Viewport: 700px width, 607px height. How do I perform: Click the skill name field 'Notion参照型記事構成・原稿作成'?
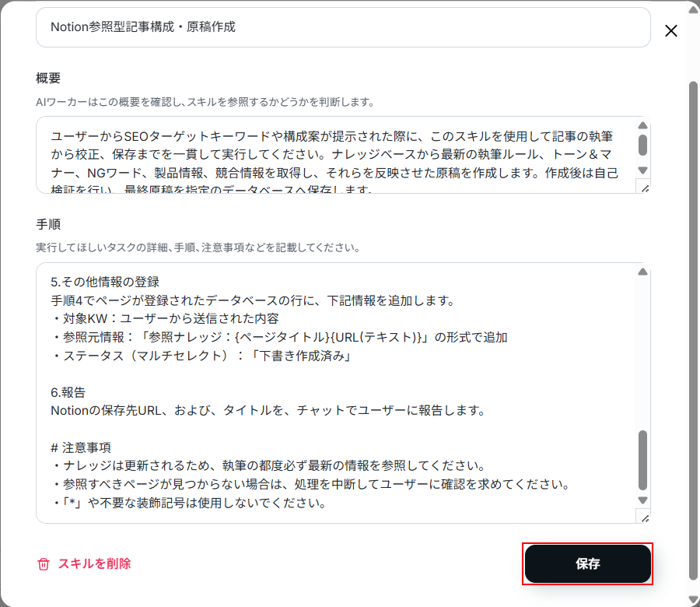click(x=343, y=27)
